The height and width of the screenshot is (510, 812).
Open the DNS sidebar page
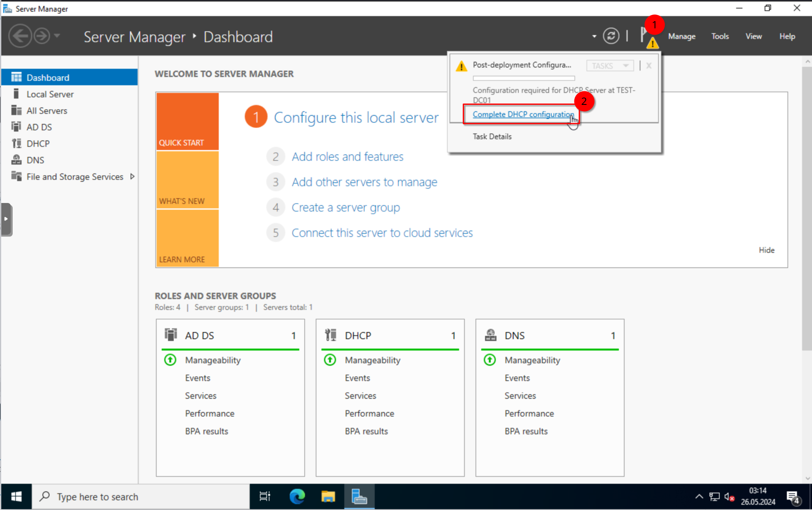click(x=70, y=160)
